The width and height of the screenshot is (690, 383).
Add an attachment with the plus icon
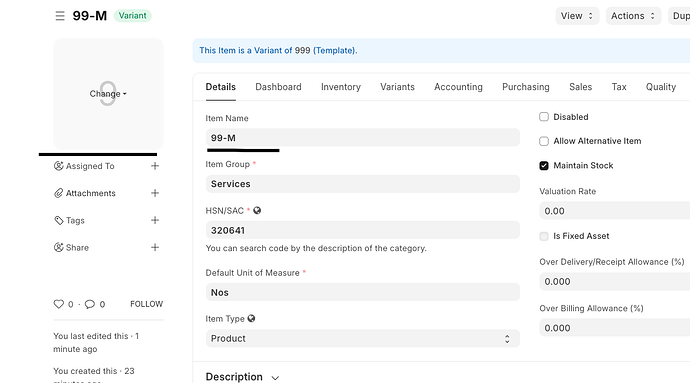(155, 193)
